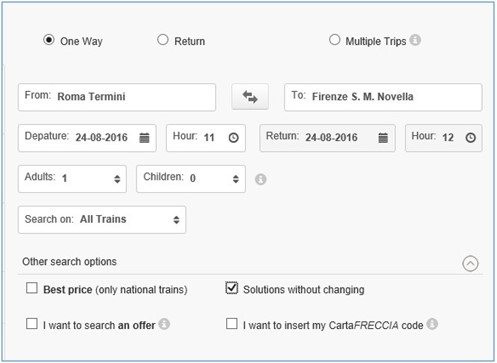Select the Multiple Trips radio button

coord(334,40)
